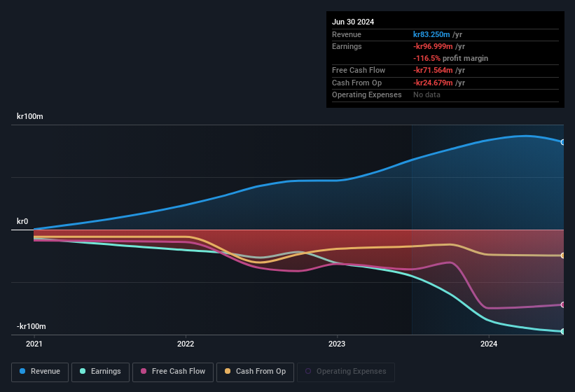Click the kr0 y-axis label

tap(22, 221)
